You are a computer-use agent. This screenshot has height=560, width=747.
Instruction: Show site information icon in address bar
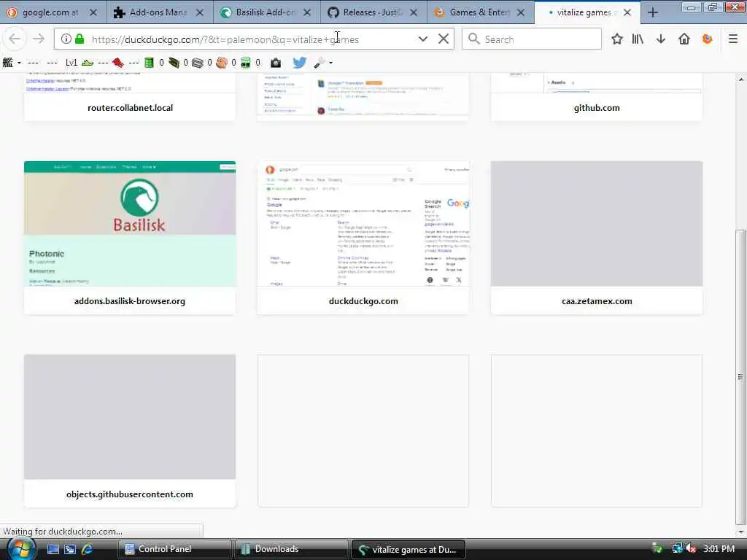[x=66, y=39]
